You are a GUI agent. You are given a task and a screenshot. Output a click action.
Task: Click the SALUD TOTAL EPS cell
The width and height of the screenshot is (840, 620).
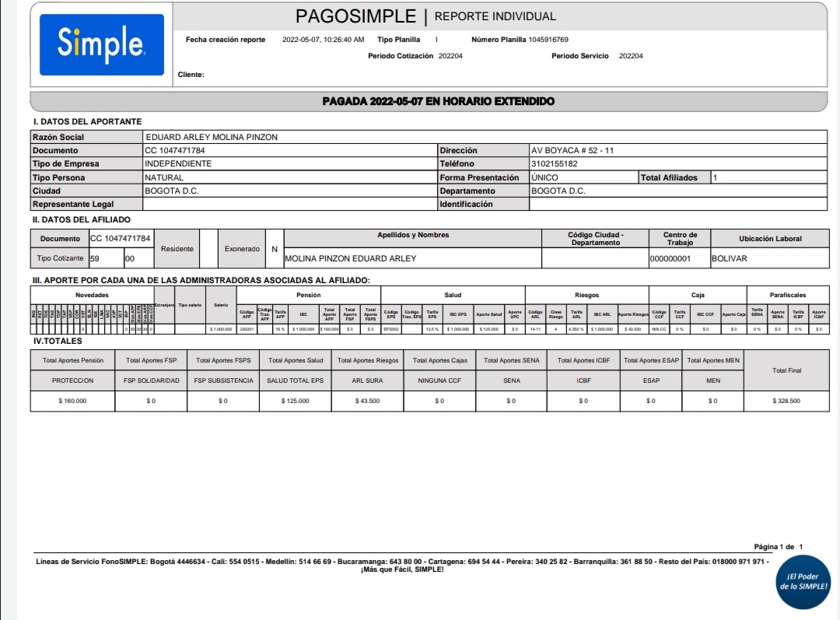(x=295, y=380)
